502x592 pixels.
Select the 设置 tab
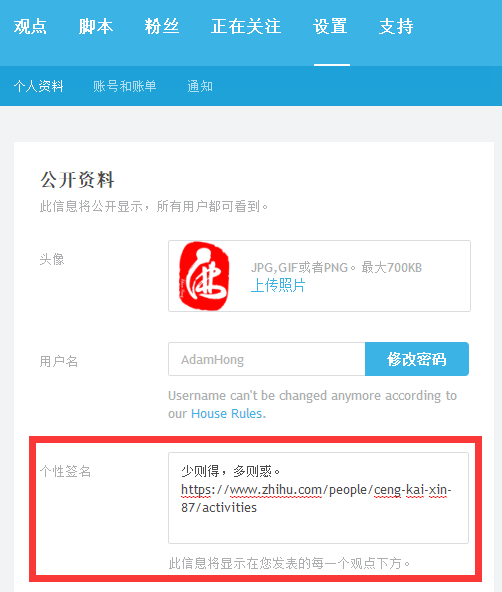click(x=330, y=26)
